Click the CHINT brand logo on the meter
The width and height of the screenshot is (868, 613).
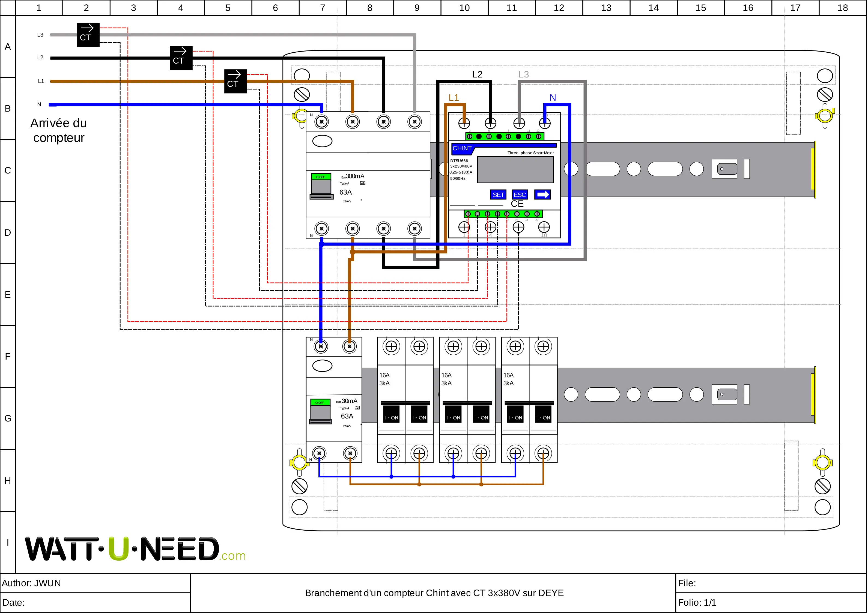tap(462, 148)
